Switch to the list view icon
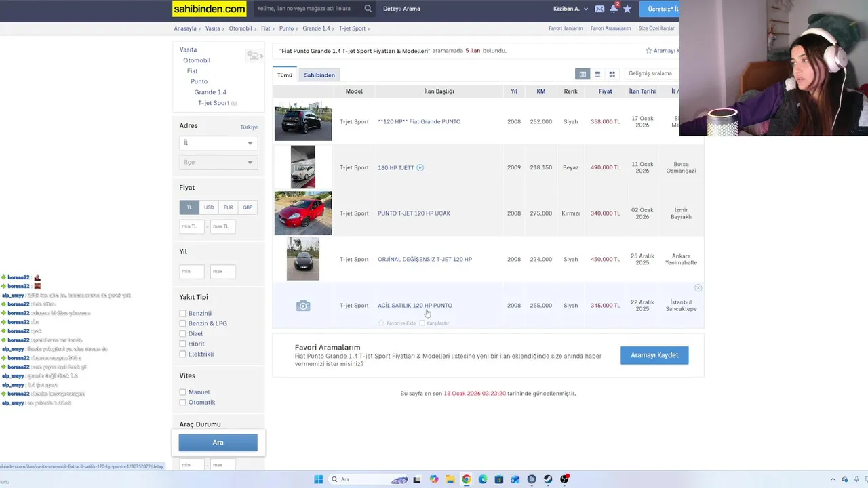This screenshot has width=868, height=488. (597, 74)
